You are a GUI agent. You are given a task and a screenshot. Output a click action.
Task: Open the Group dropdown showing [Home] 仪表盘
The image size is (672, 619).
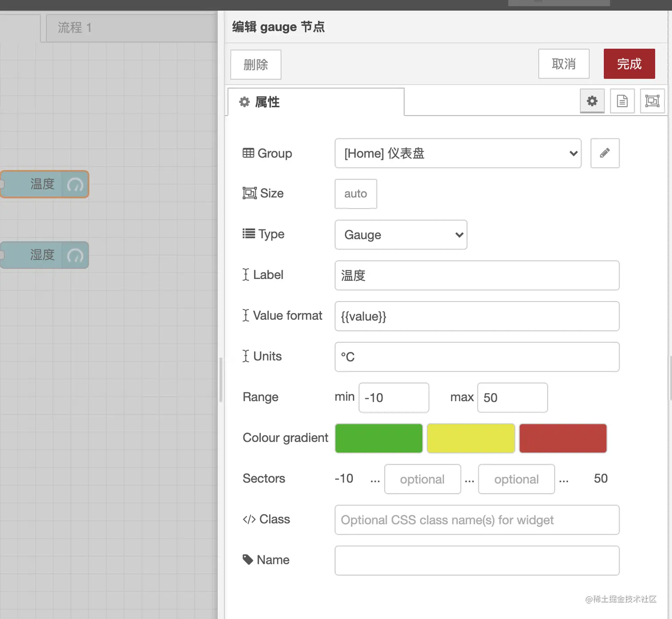point(458,153)
